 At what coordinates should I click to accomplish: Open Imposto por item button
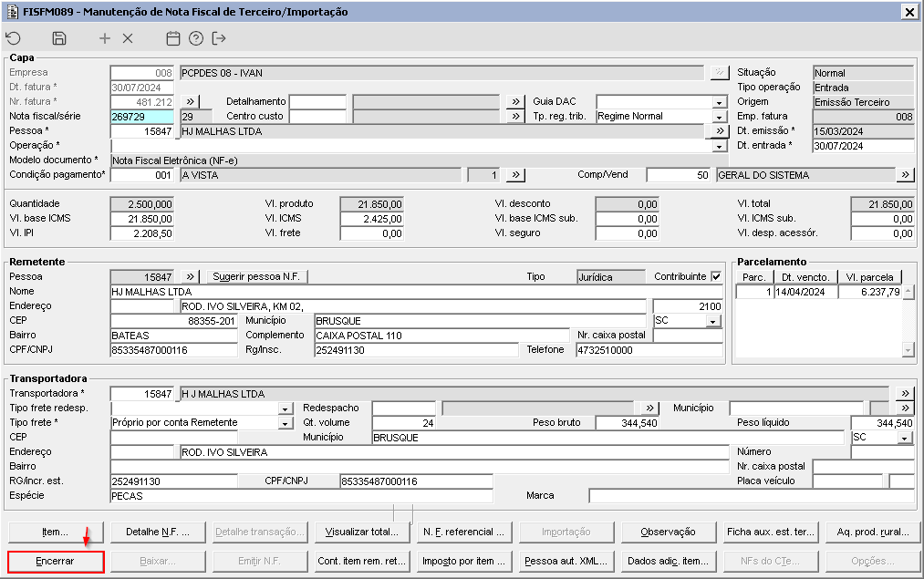pyautogui.click(x=463, y=562)
